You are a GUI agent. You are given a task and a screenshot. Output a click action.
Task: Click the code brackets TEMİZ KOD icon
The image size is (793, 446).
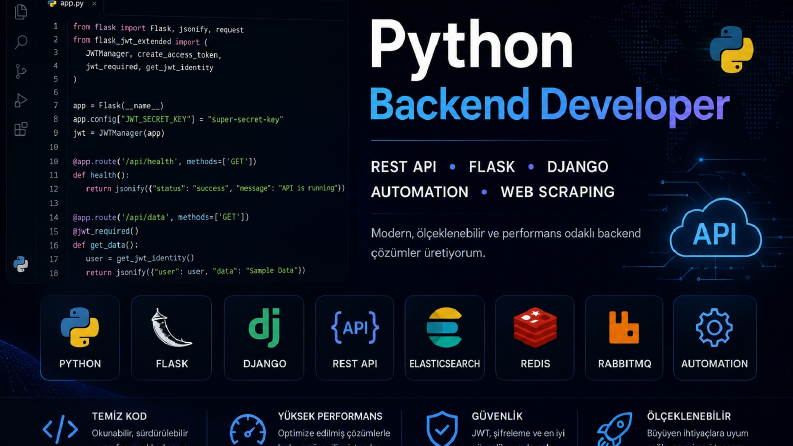[x=60, y=429]
